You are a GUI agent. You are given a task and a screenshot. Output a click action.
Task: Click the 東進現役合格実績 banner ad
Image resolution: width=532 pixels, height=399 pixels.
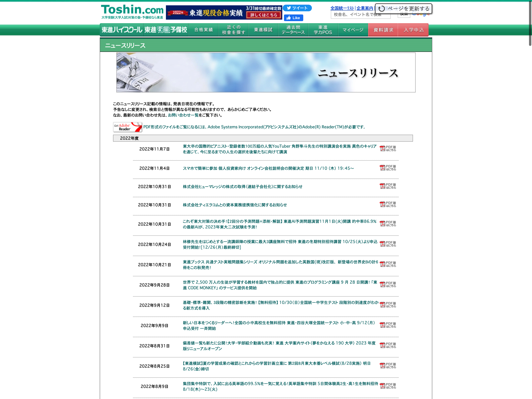point(224,12)
